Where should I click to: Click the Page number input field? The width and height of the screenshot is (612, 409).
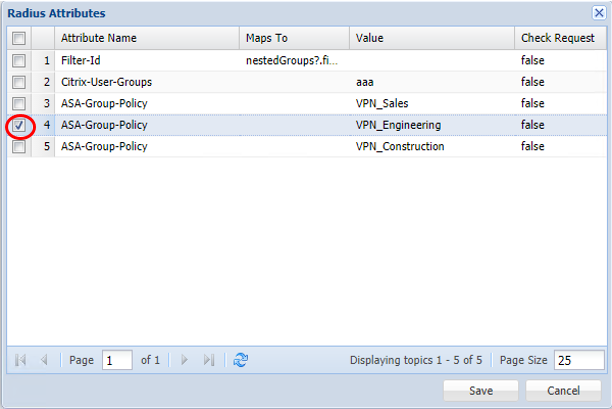coord(116,360)
